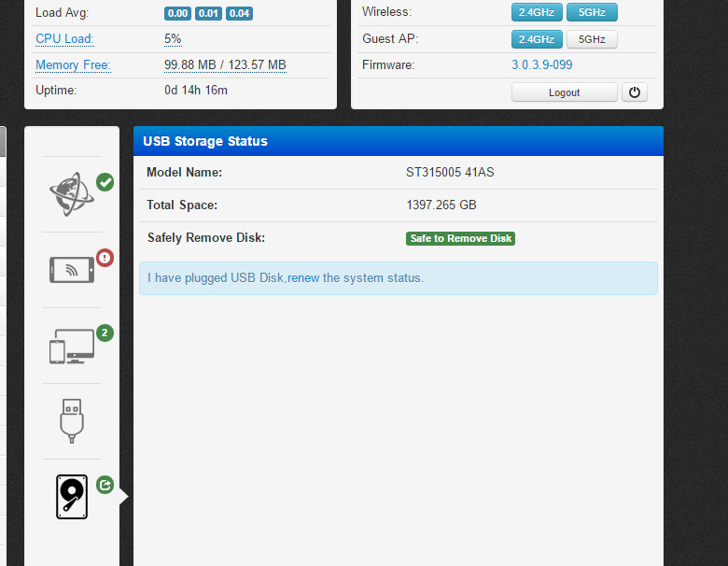Click model name ST315005 41AS
This screenshot has height=566, width=728.
coord(450,173)
